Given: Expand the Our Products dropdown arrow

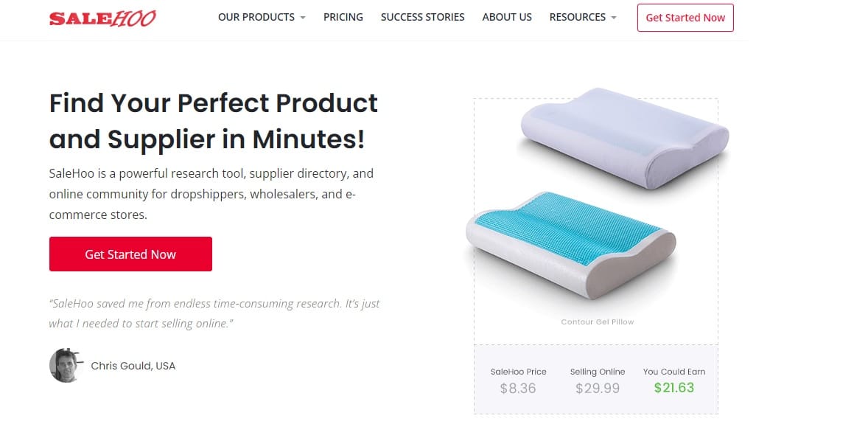Looking at the screenshot, I should tap(303, 18).
